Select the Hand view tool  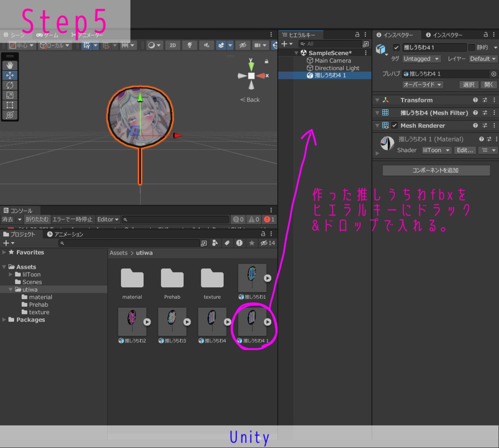(10, 65)
